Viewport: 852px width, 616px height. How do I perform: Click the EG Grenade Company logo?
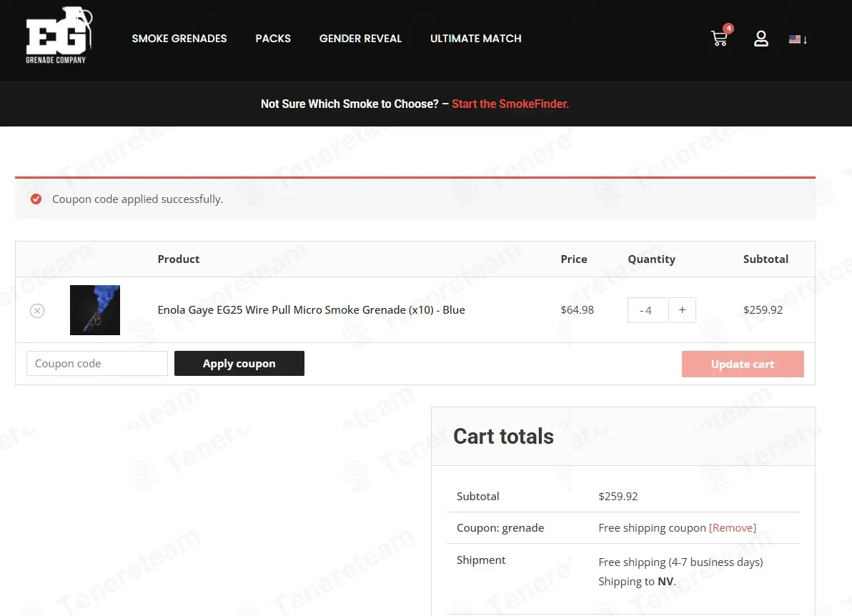59,35
